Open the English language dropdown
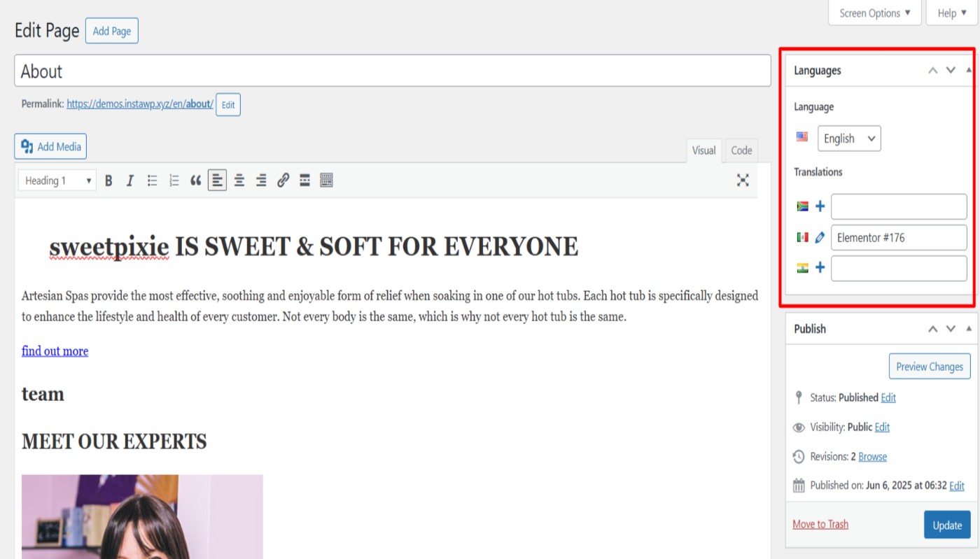The height and width of the screenshot is (559, 980). [848, 139]
